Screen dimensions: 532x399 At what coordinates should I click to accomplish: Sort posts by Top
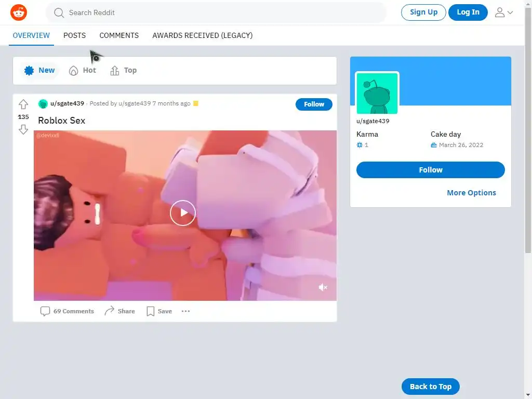(124, 70)
